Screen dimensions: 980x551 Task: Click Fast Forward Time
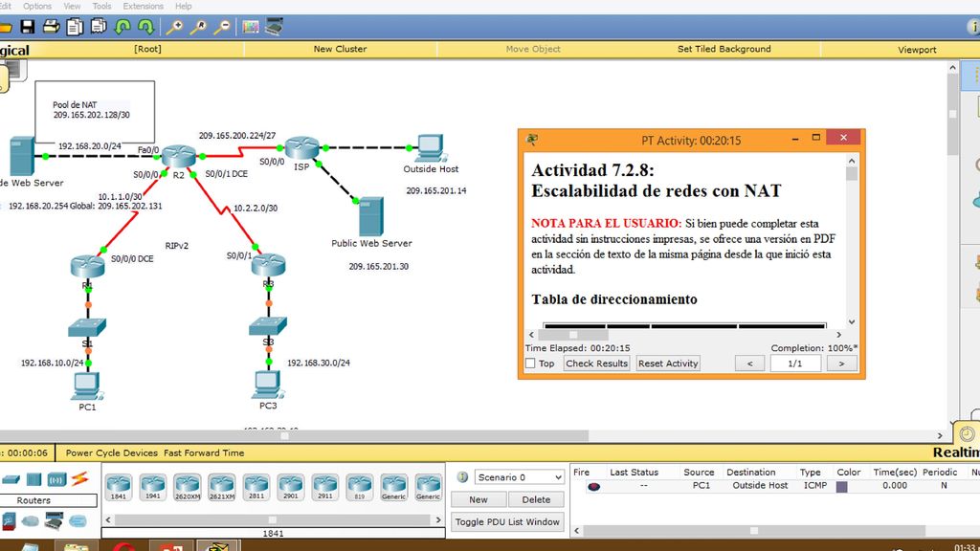(204, 452)
